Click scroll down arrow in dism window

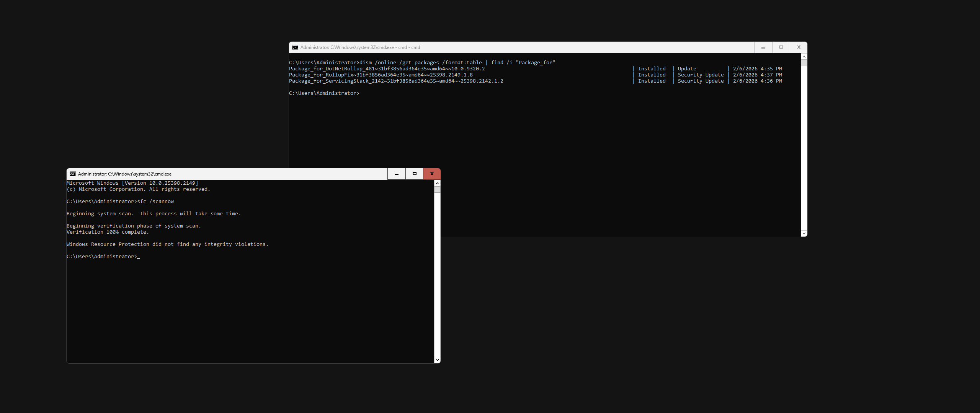click(804, 233)
